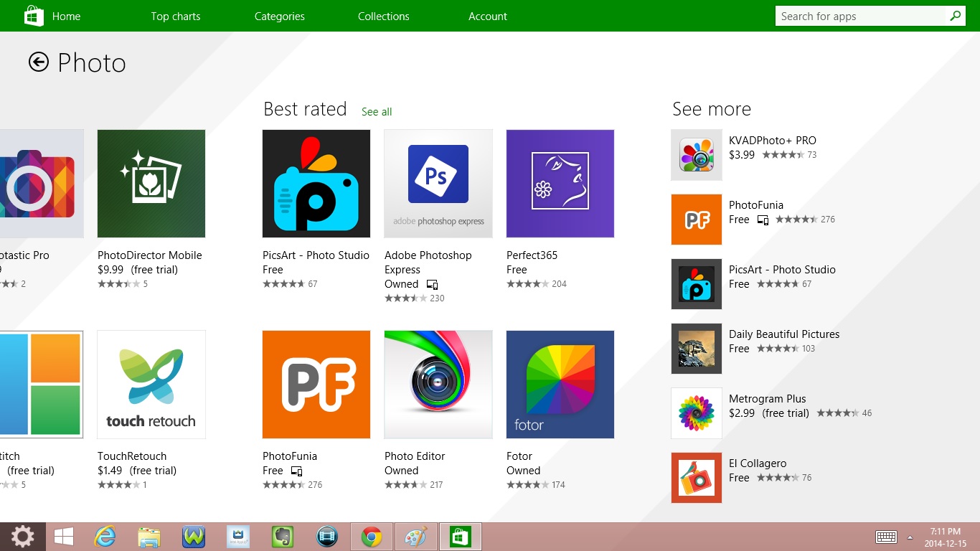980x551 pixels.
Task: Click the Best rated heading
Action: 305,109
